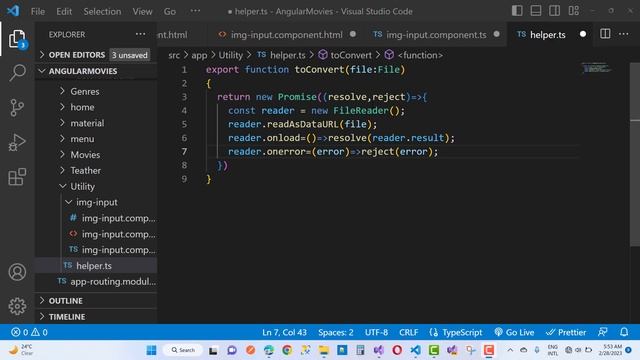Open the View menu

(142, 11)
